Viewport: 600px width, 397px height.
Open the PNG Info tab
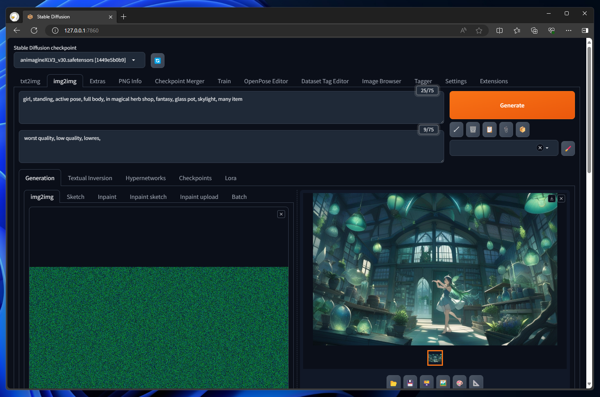pos(130,81)
